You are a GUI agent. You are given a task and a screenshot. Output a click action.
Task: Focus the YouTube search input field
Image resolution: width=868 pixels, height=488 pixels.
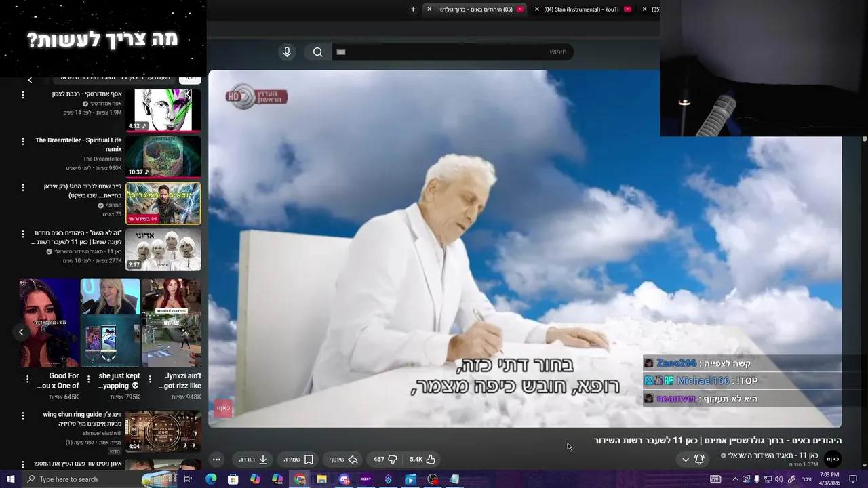pyautogui.click(x=452, y=52)
